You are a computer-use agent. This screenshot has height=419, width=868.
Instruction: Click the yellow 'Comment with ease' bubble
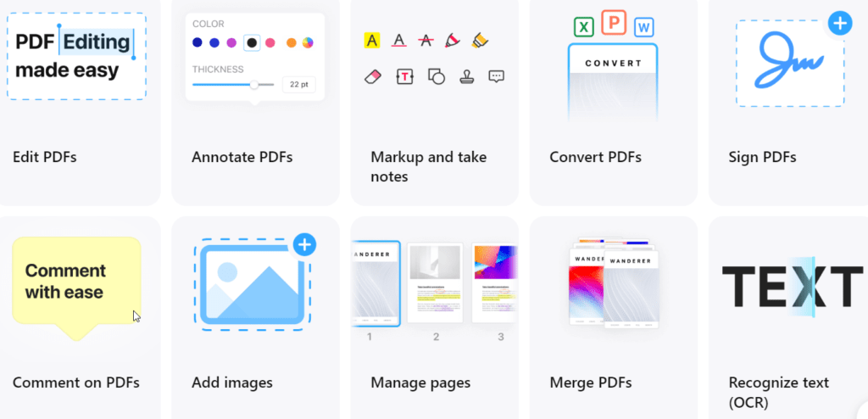(x=76, y=288)
